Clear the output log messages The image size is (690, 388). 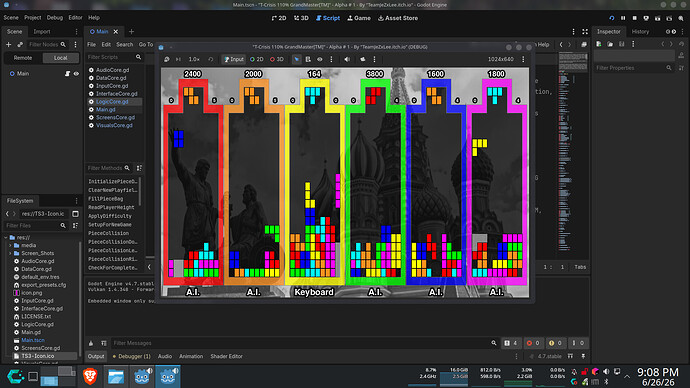91,343
